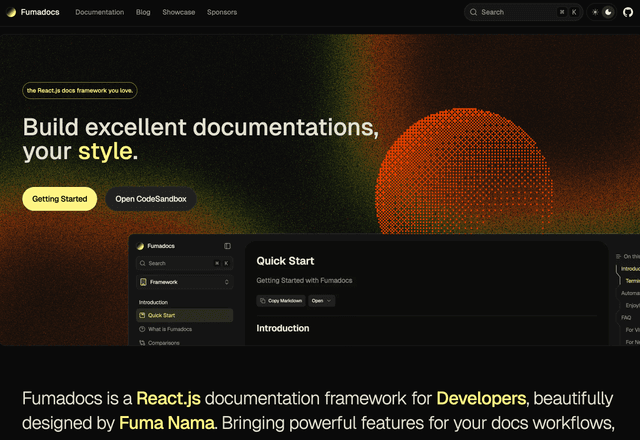Screen dimensions: 640x440
Task: Open the Sponsors nav link
Action: click(x=222, y=12)
